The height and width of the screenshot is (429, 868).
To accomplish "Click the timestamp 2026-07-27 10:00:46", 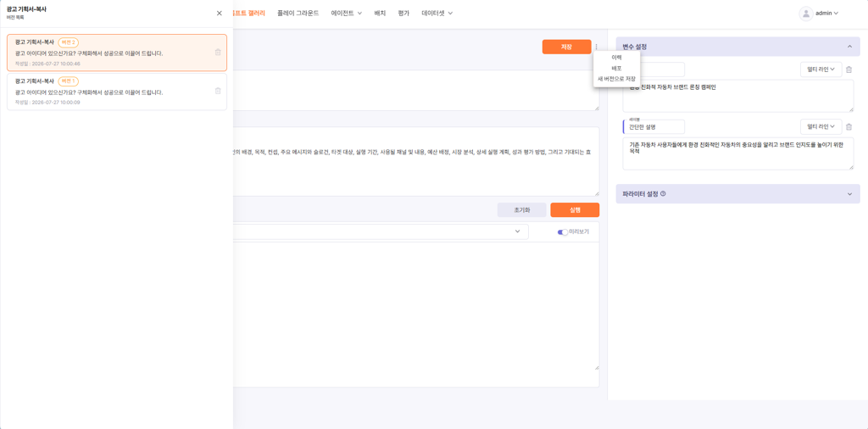I will pyautogui.click(x=56, y=64).
